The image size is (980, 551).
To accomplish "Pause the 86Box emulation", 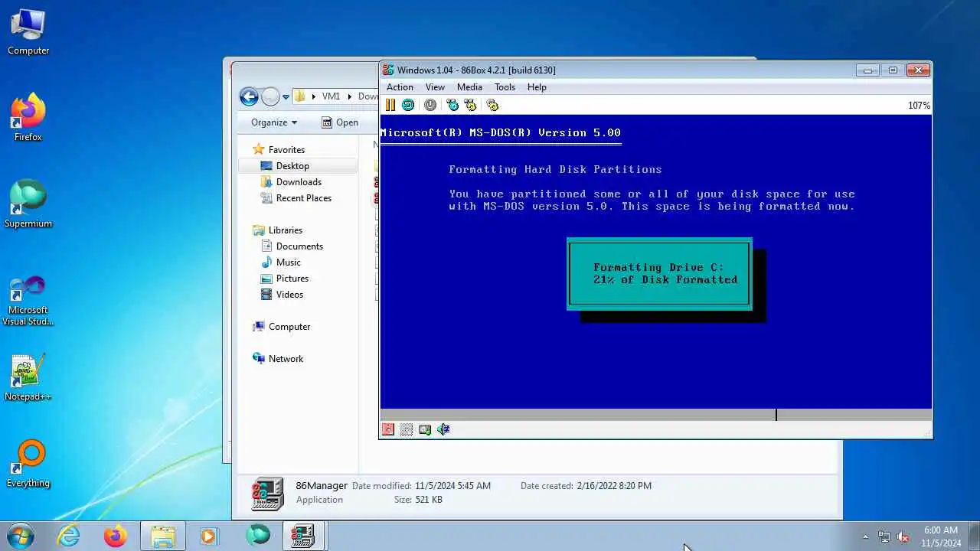I will (x=390, y=106).
